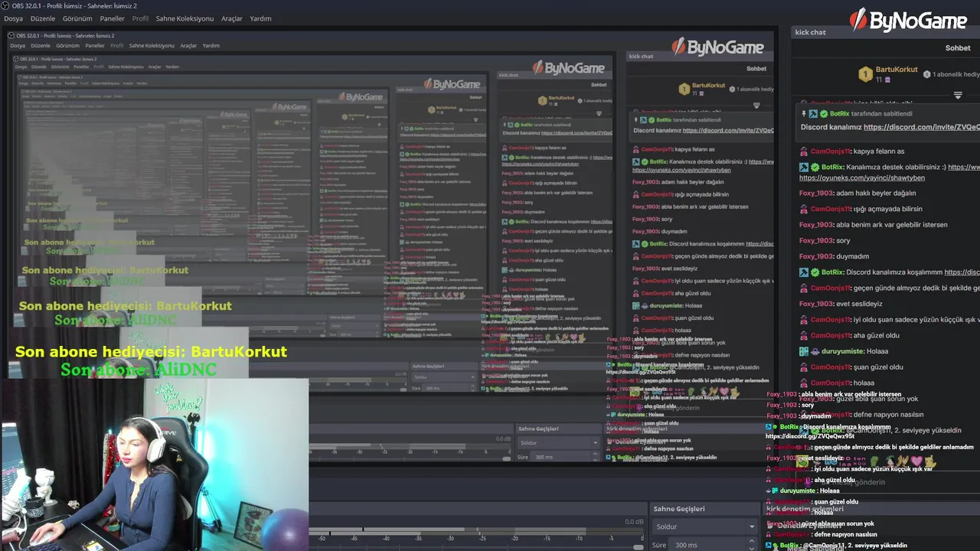
Task: Open the Sahne Koleksiyonu menu in the main menu bar
Action: click(x=185, y=18)
